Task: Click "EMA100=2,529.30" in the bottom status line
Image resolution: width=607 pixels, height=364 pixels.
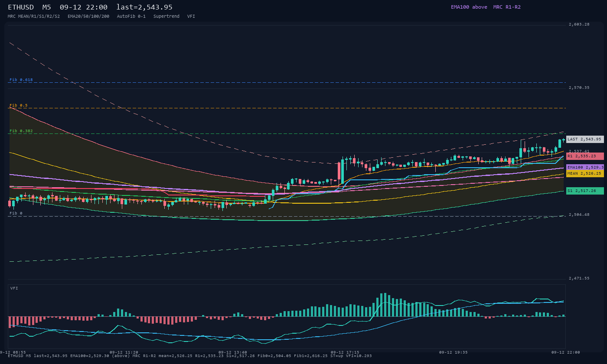Action: (x=90, y=356)
